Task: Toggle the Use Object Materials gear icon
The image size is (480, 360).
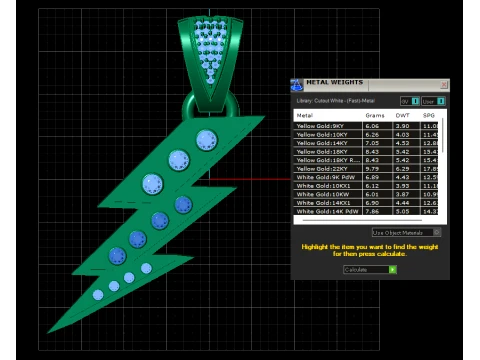Action: pyautogui.click(x=437, y=232)
